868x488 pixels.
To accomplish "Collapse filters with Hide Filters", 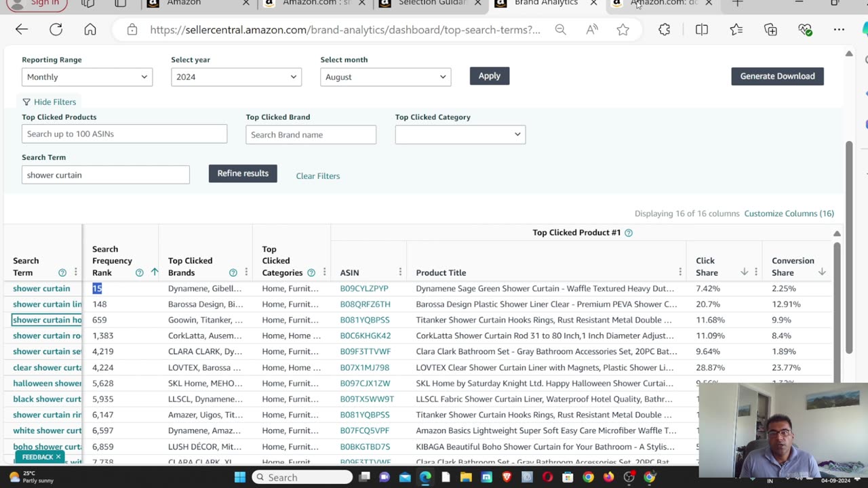I will click(49, 102).
